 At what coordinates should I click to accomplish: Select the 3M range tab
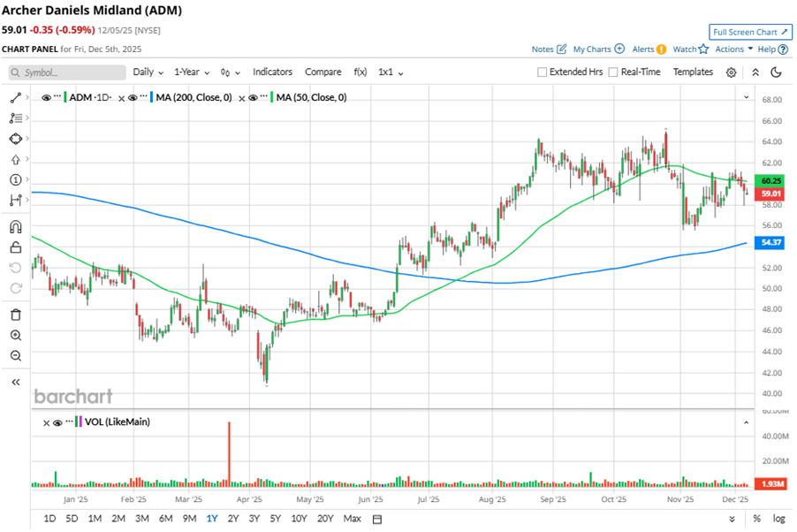[141, 519]
